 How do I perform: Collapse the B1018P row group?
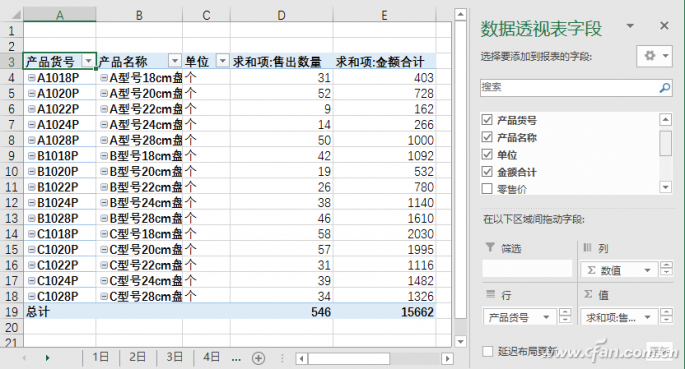click(x=31, y=156)
